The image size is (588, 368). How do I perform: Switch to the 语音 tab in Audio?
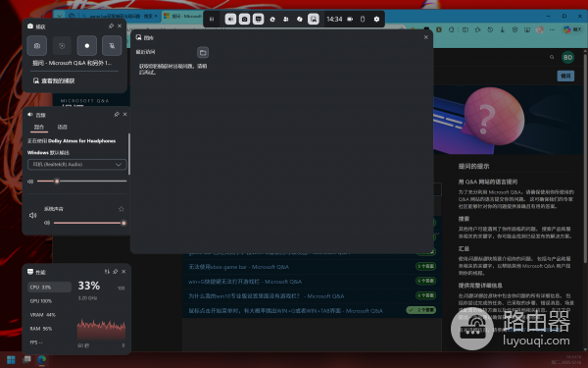click(63, 127)
